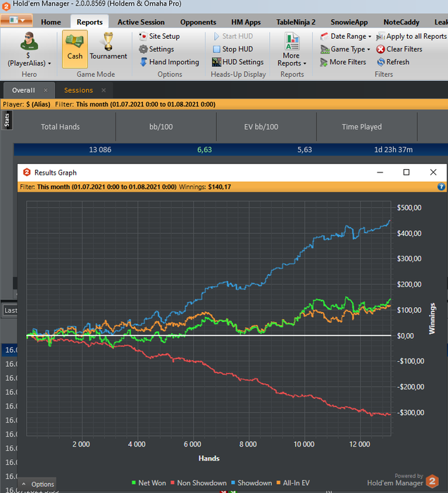Select the 6,63 bb/100 value
The height and width of the screenshot is (493, 448).
(x=204, y=149)
